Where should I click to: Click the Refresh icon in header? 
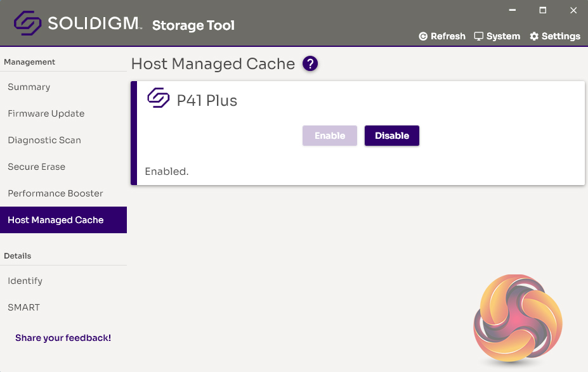[423, 37]
